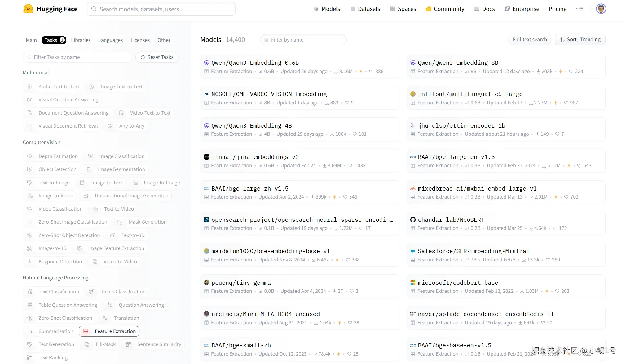This screenshot has height=364, width=626.
Task: Focus the Filter Tasks by name field
Action: click(77, 57)
